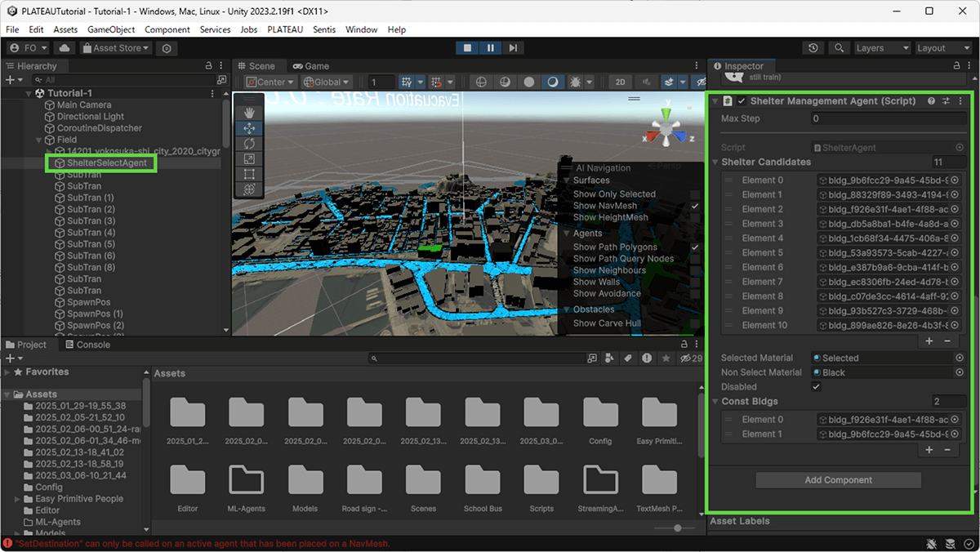Select the Rect transform tool
Image resolution: width=980 pixels, height=552 pixels.
[249, 174]
